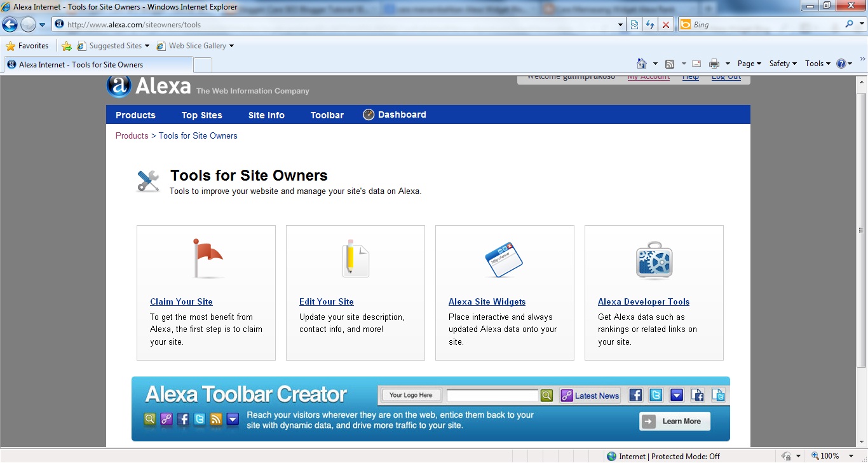Open the Recent Pages dropdown arrow

[43, 25]
